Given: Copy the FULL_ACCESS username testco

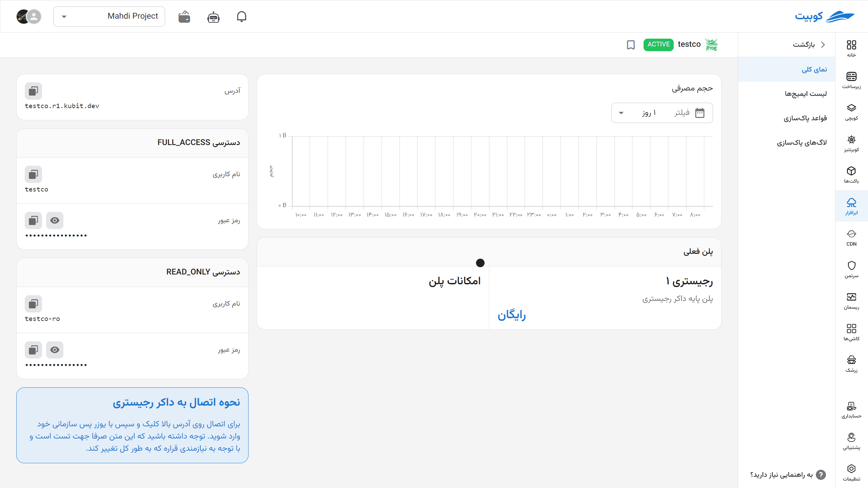Looking at the screenshot, I should coord(33,174).
